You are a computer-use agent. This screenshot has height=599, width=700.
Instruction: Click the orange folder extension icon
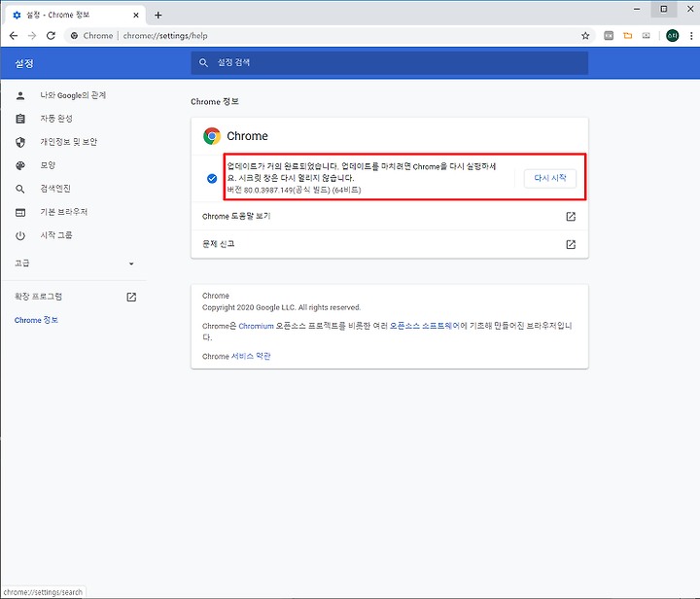pyautogui.click(x=628, y=36)
